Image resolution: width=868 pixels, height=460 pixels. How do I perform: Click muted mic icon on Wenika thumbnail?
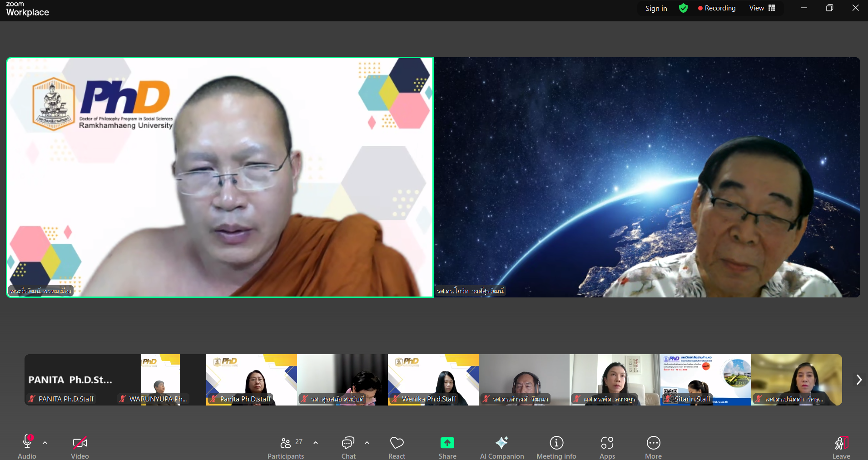pyautogui.click(x=396, y=399)
